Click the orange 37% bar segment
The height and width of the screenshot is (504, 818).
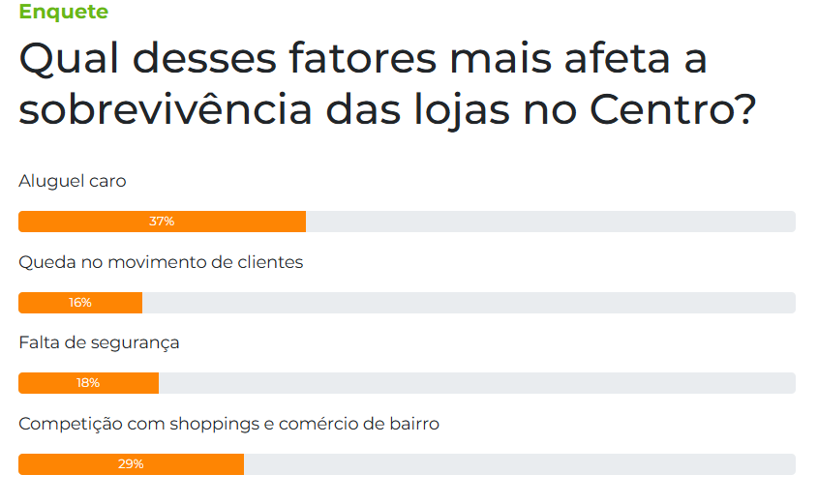tap(163, 222)
